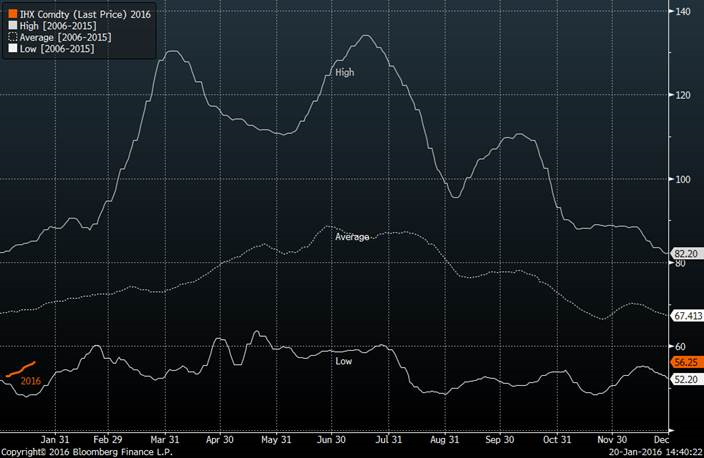This screenshot has height=458, width=704.
Task: Click the 'Low' label on the bottom line
Action: pos(343,360)
